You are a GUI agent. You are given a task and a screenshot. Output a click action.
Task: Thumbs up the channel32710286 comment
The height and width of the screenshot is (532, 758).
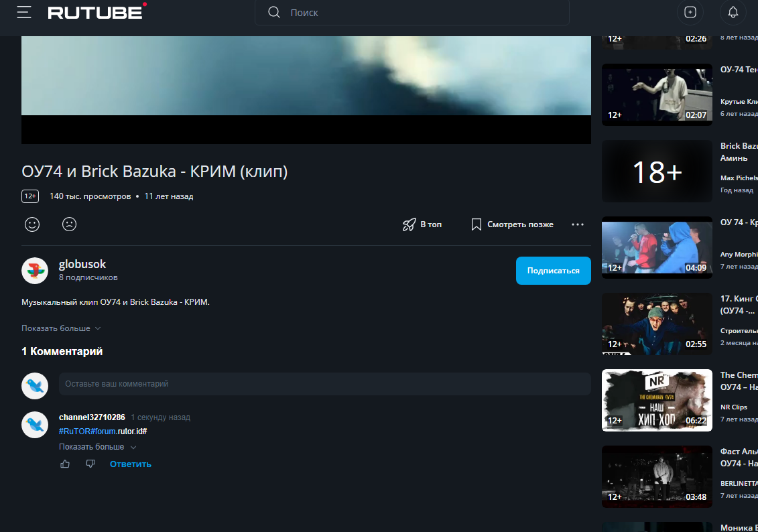pyautogui.click(x=65, y=464)
